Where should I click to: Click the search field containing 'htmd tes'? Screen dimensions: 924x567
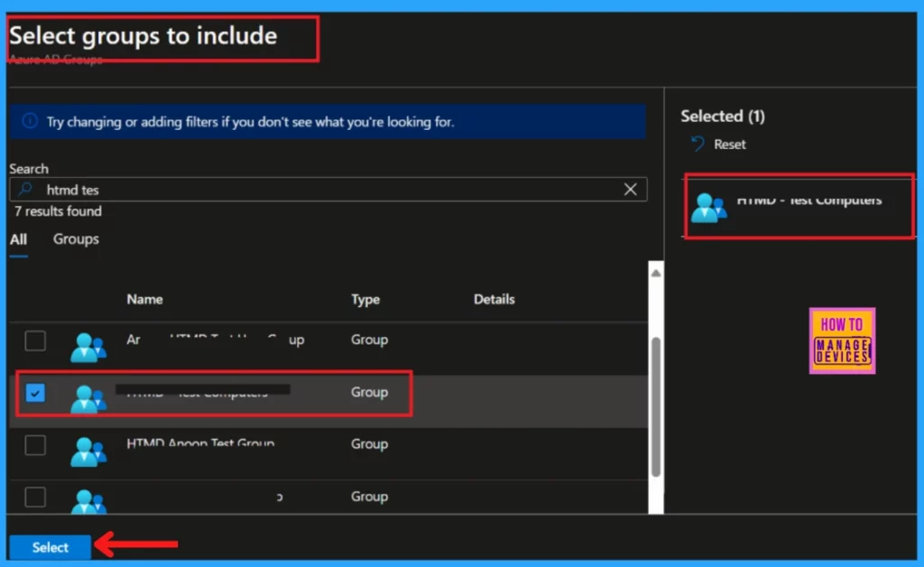tap(328, 190)
